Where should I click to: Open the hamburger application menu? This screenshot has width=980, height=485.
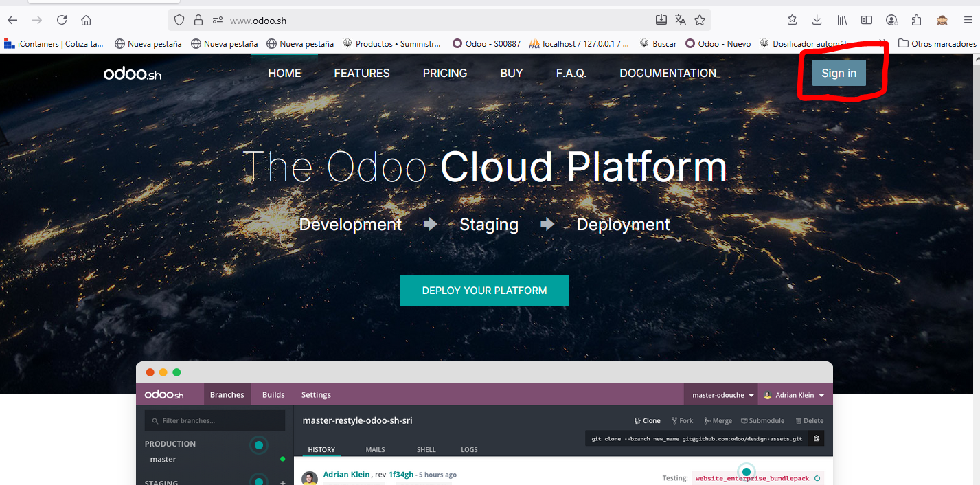968,20
